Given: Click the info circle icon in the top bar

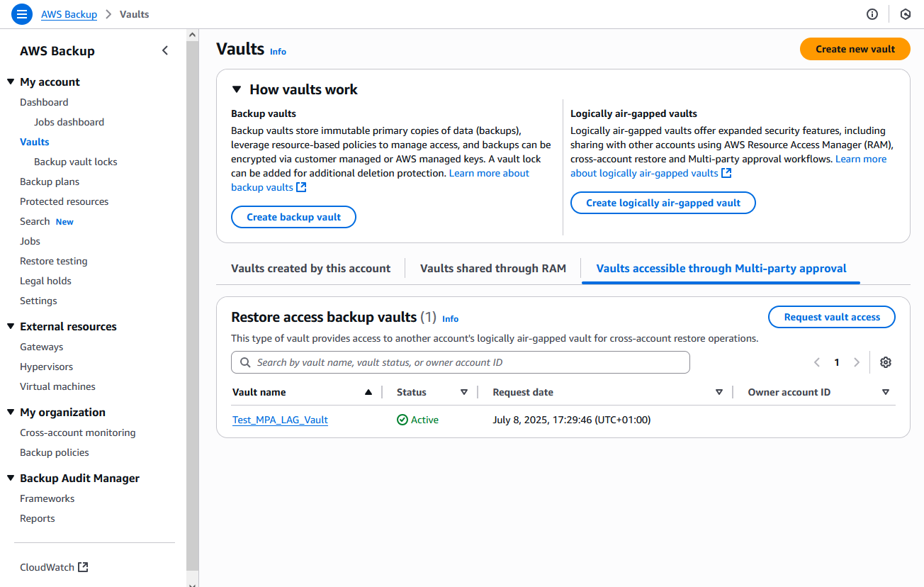Looking at the screenshot, I should tap(872, 14).
